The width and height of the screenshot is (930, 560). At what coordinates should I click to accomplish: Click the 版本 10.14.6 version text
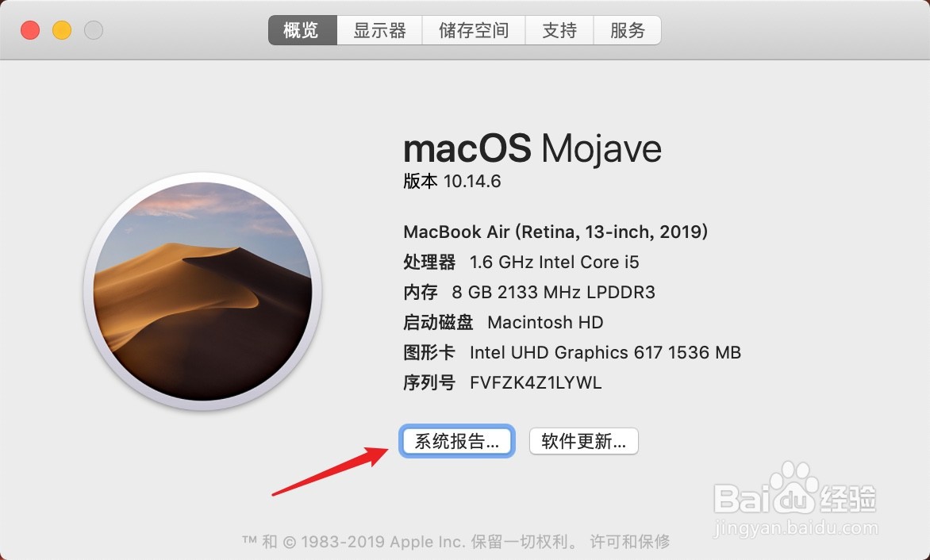[x=452, y=181]
